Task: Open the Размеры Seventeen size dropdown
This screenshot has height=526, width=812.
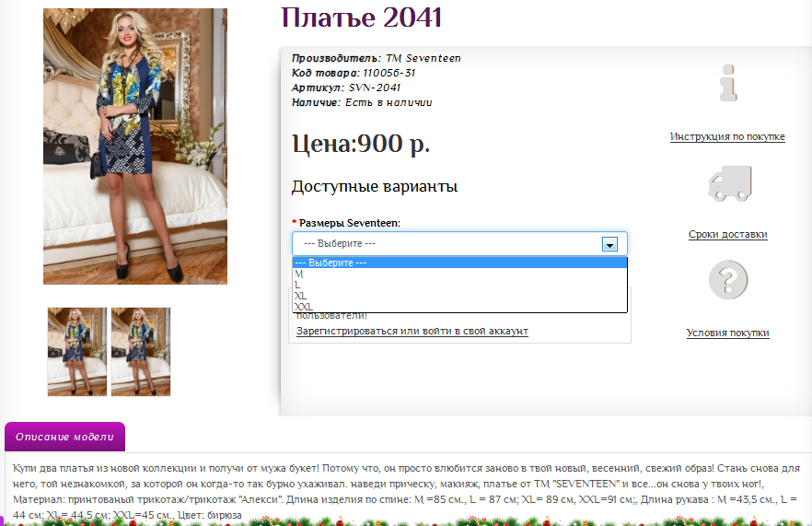Action: [x=459, y=243]
